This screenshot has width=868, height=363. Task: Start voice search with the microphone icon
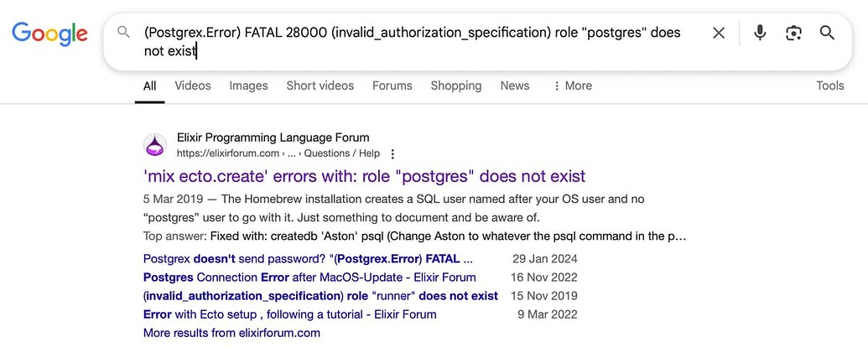(760, 34)
